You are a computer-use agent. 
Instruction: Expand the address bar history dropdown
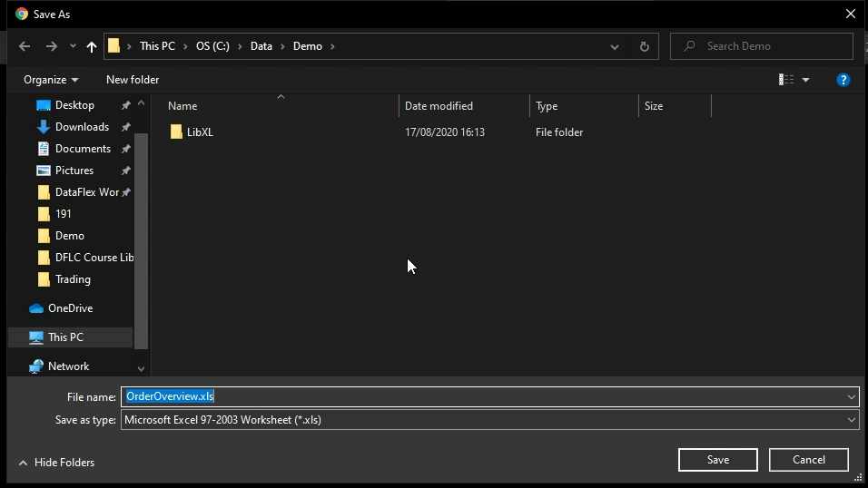coord(615,46)
